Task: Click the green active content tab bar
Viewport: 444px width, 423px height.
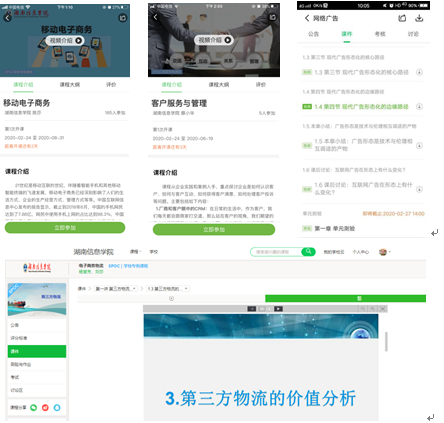Action: [345, 298]
